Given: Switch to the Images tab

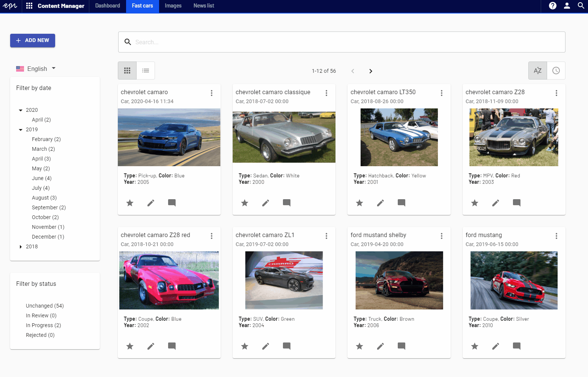Looking at the screenshot, I should coord(173,6).
